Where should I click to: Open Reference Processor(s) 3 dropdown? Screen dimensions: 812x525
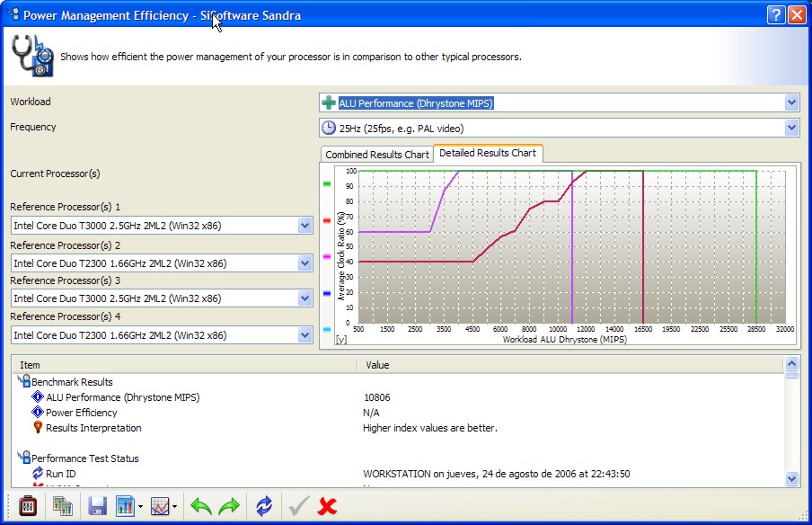click(x=305, y=298)
